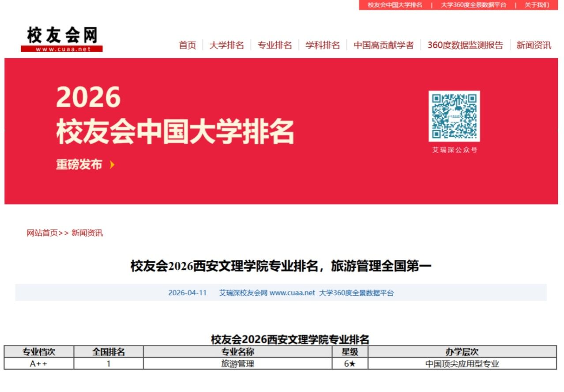Click 新闻资讯 breadcrumb link

click(87, 233)
